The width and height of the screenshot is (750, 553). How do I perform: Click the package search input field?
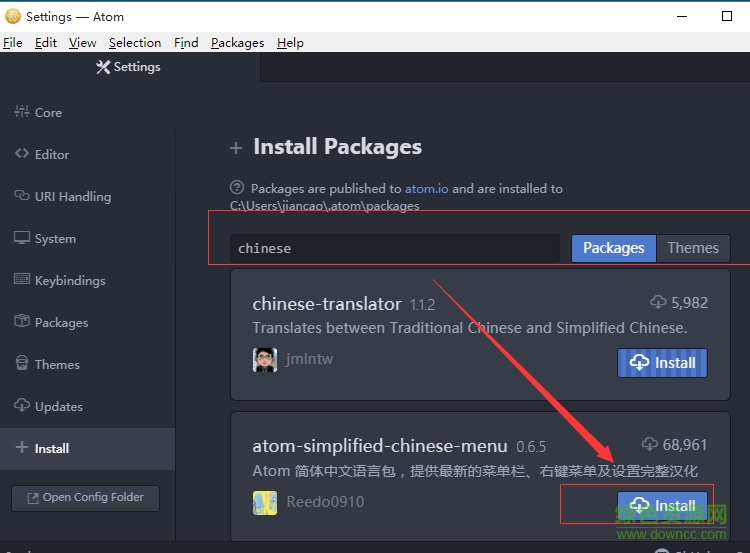point(395,248)
